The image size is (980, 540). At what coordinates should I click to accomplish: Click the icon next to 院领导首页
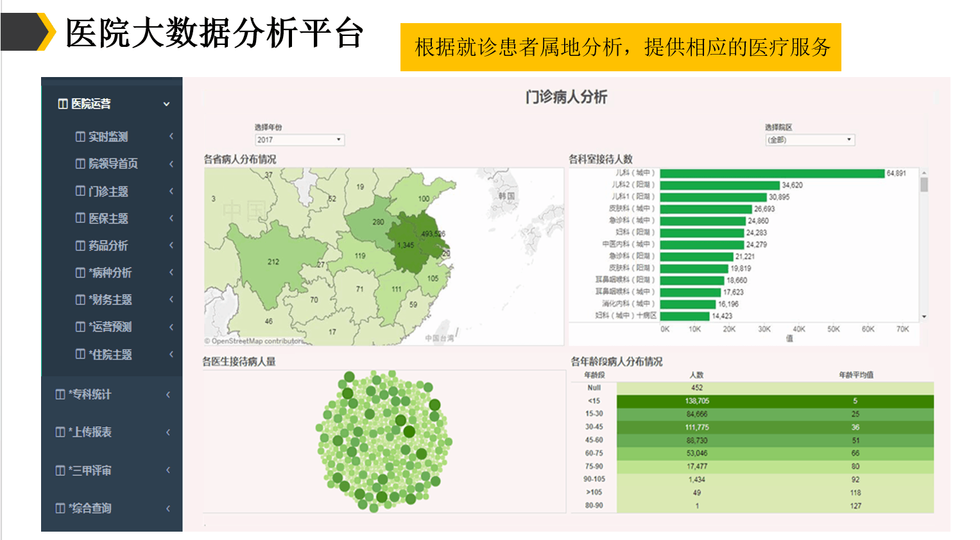[x=80, y=164]
